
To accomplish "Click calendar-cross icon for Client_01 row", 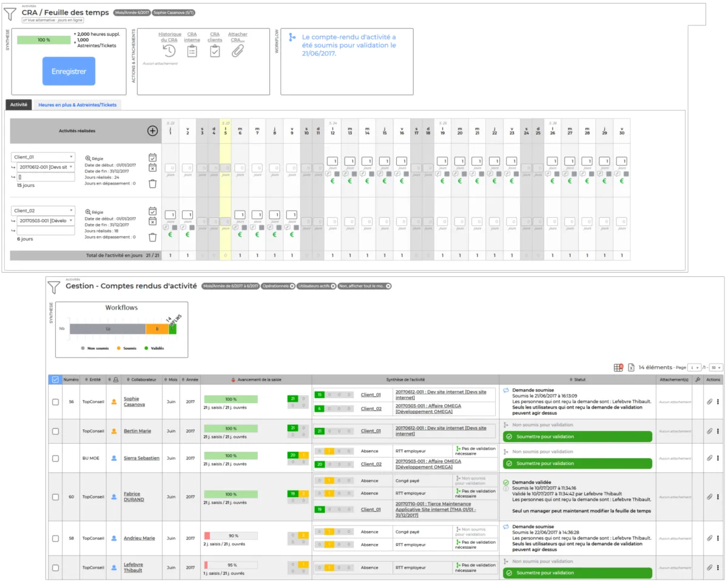I will pyautogui.click(x=153, y=168).
